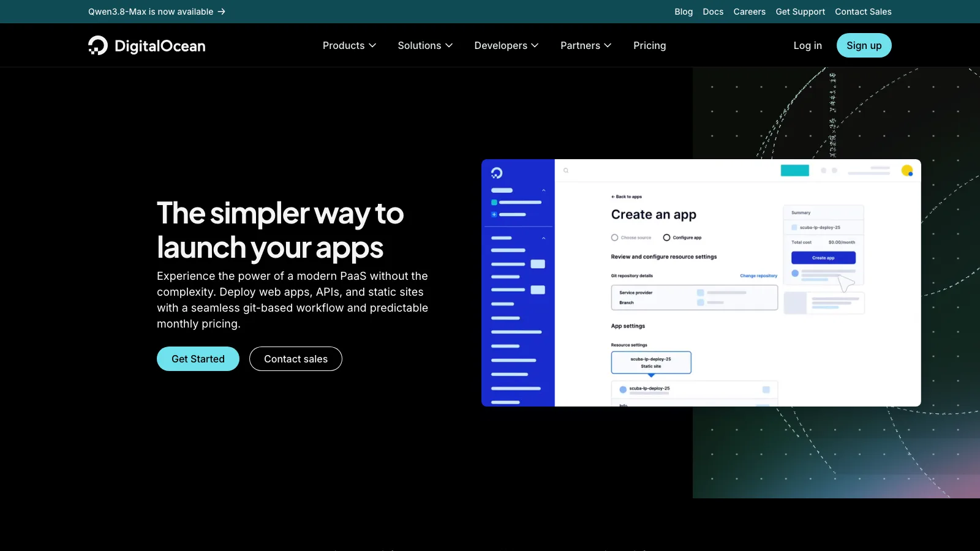980x551 pixels.
Task: Click Contact Sales in the top utility bar
Action: [863, 12]
